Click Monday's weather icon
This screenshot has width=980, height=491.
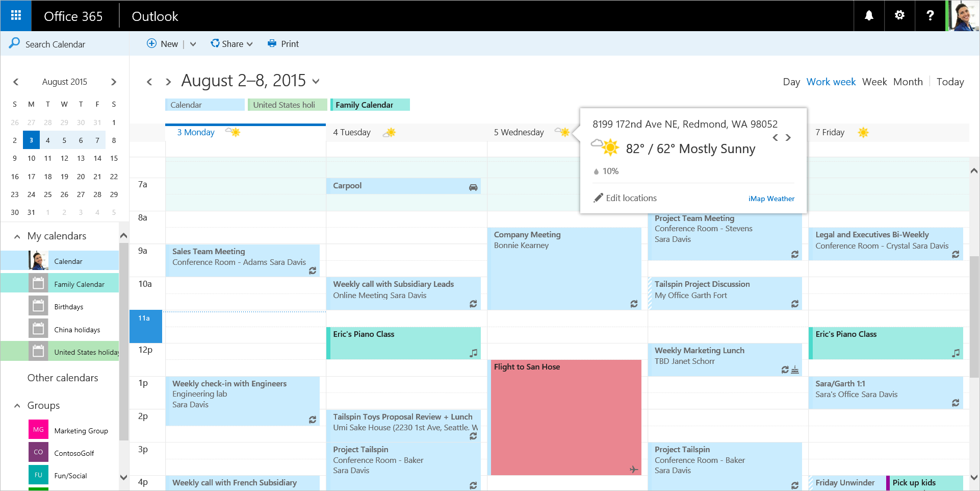coord(234,133)
